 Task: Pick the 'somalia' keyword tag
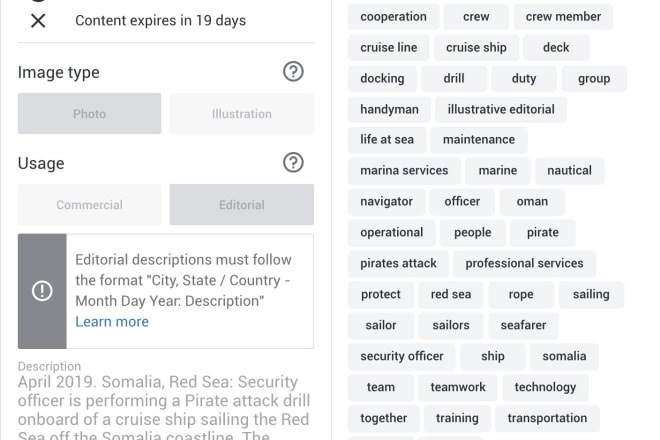point(564,356)
